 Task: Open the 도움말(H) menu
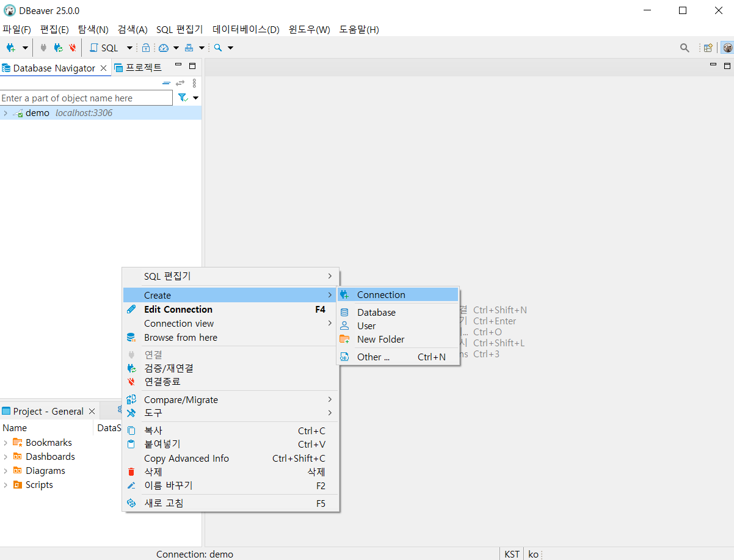[x=359, y=29]
